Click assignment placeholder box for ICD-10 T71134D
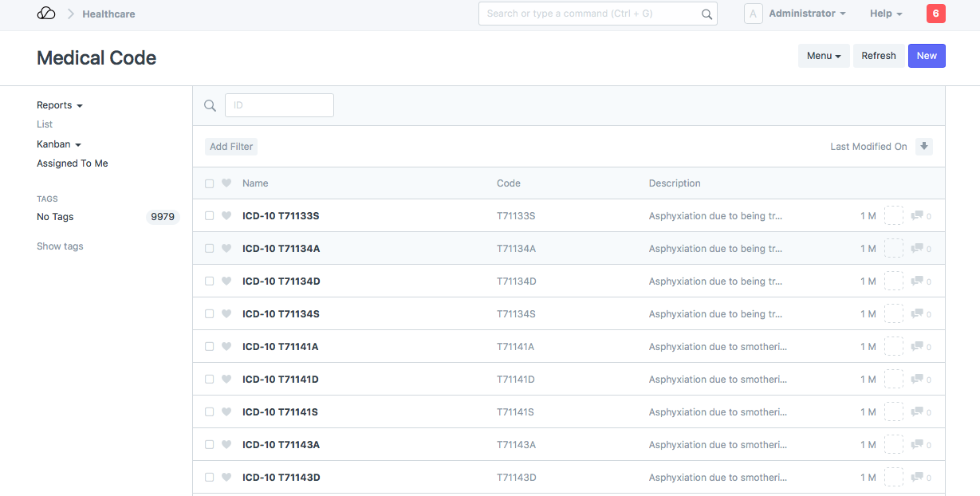This screenshot has height=496, width=980. pyautogui.click(x=893, y=281)
